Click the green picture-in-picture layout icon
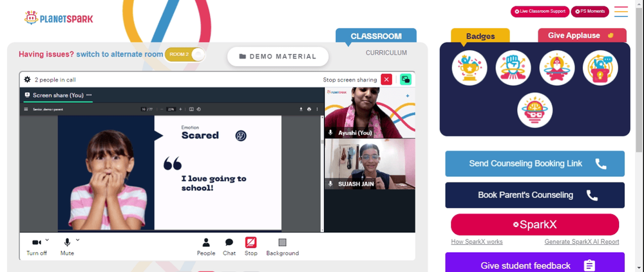 click(x=405, y=80)
